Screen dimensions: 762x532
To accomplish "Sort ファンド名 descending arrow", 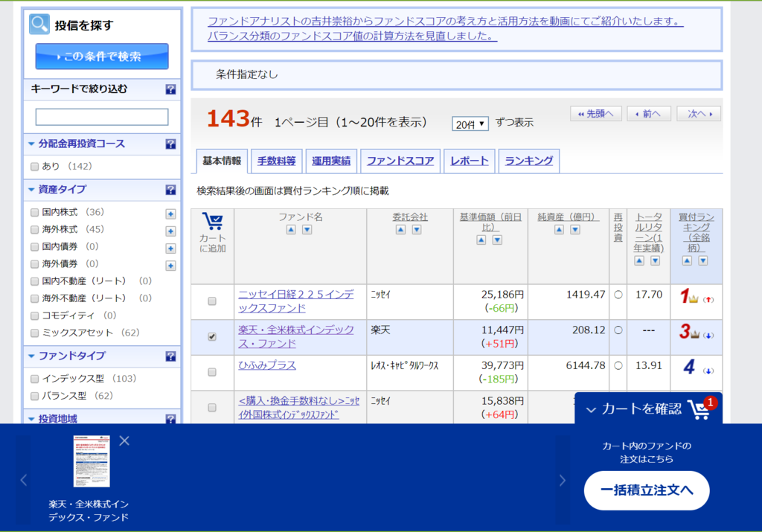I will 307,230.
